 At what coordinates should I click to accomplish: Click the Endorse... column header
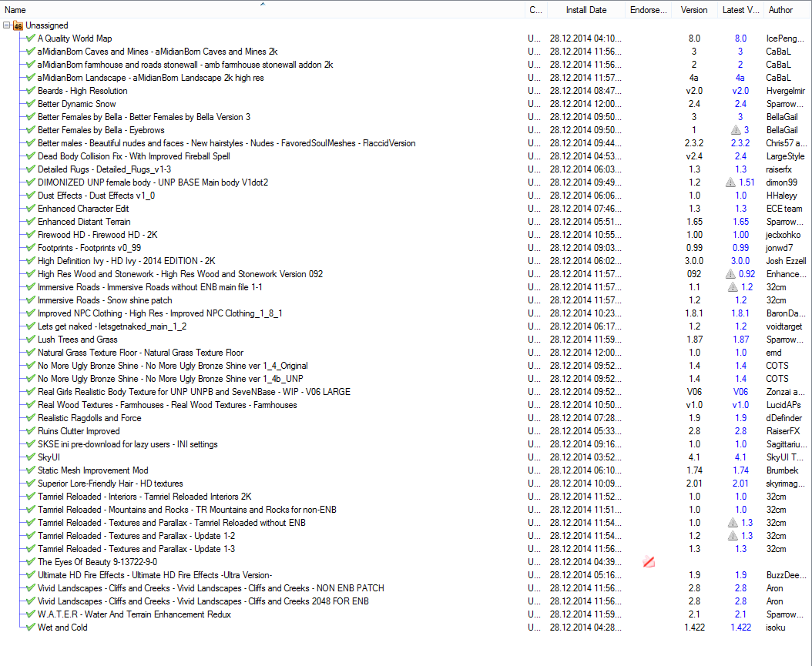pos(649,10)
